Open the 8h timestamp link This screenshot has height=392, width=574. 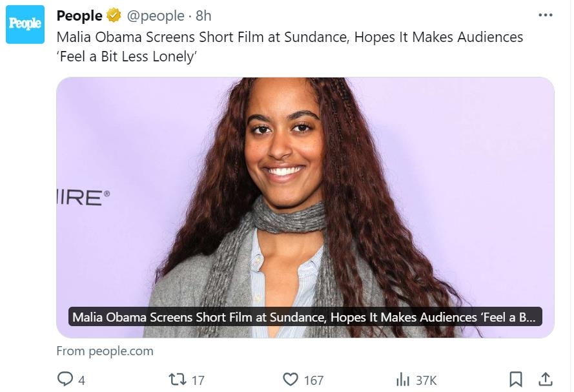203,15
